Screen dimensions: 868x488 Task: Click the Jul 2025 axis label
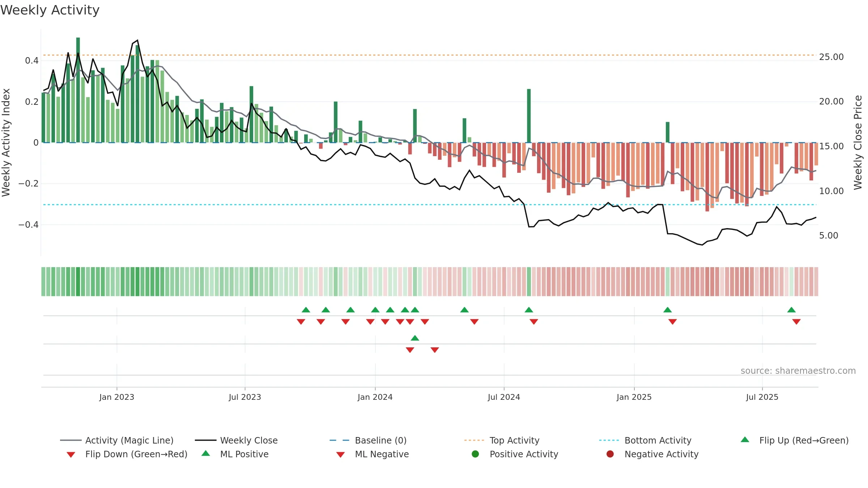click(762, 397)
